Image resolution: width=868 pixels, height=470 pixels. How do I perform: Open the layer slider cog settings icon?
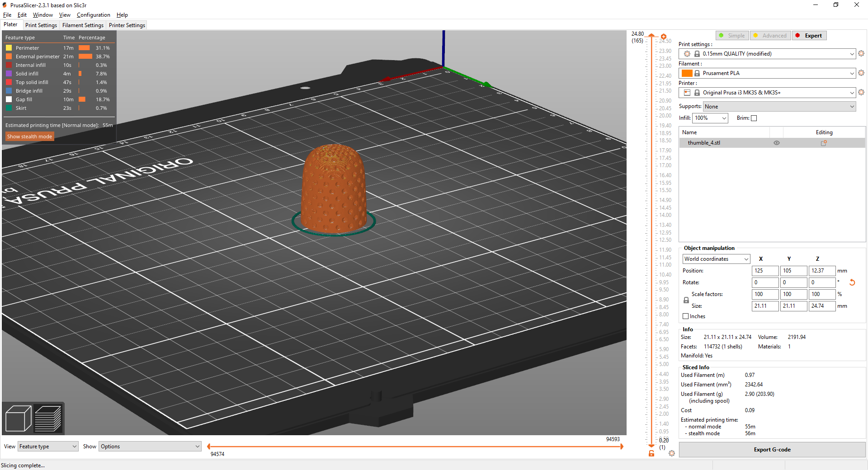coord(672,453)
